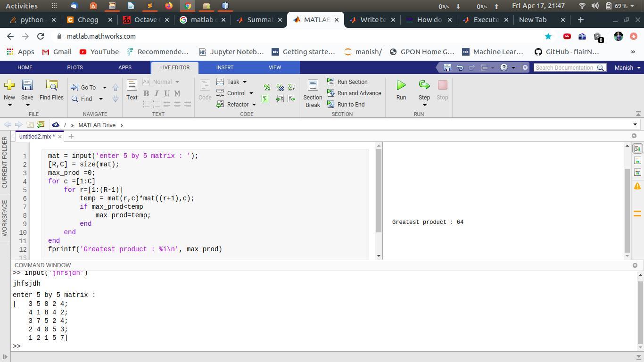Click the comment percent icon
The height and width of the screenshot is (362, 644).
pos(267,88)
